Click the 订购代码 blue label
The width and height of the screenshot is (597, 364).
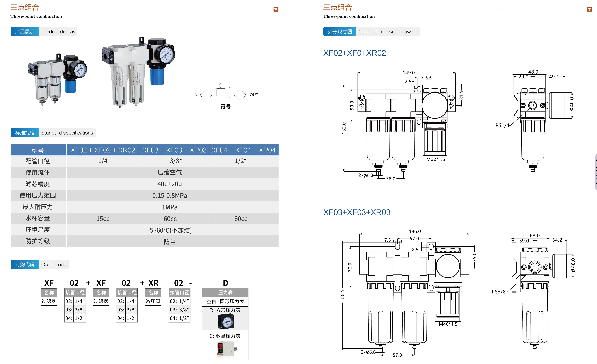[x=25, y=265]
